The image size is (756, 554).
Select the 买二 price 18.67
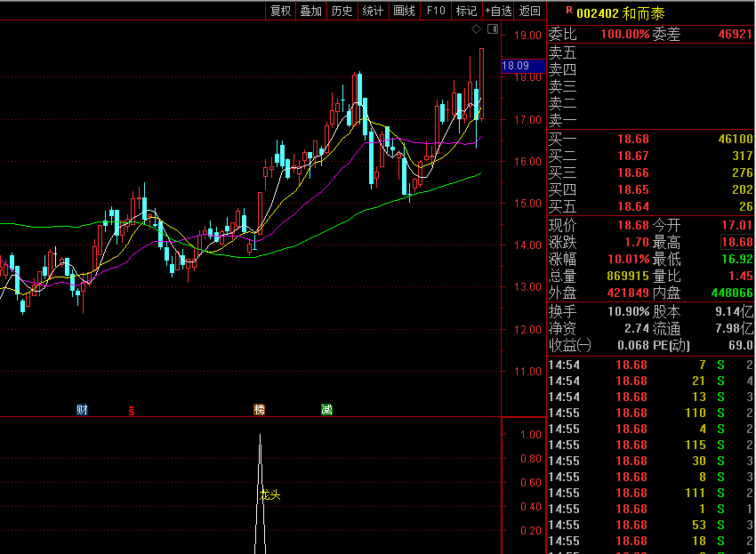pyautogui.click(x=633, y=157)
